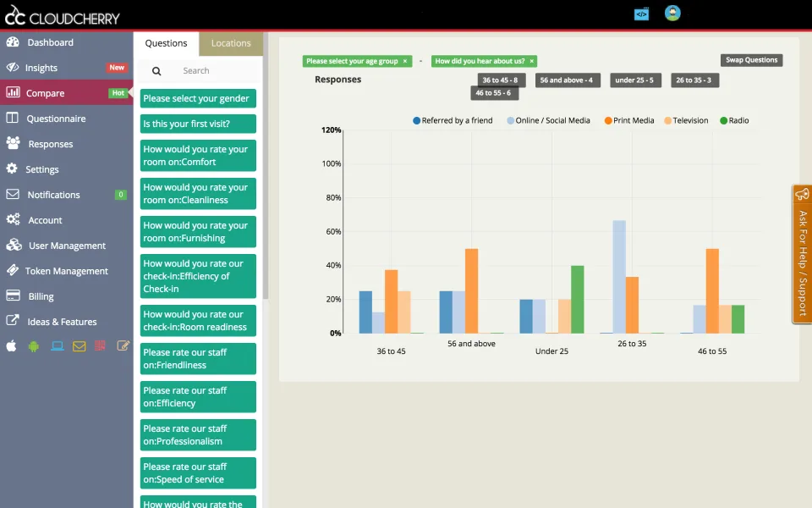This screenshot has height=508, width=812.
Task: Click the Apple platform icon in sidebar
Action: tap(11, 345)
